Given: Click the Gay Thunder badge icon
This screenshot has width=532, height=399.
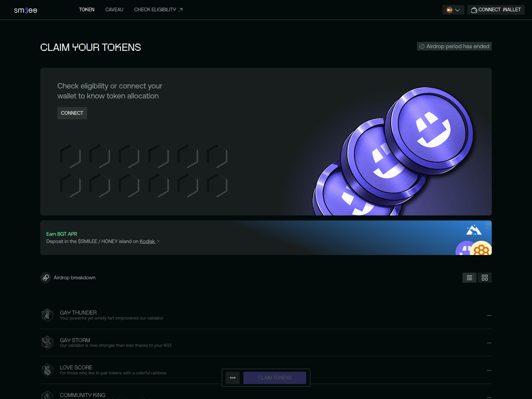Looking at the screenshot, I should pyautogui.click(x=48, y=315).
